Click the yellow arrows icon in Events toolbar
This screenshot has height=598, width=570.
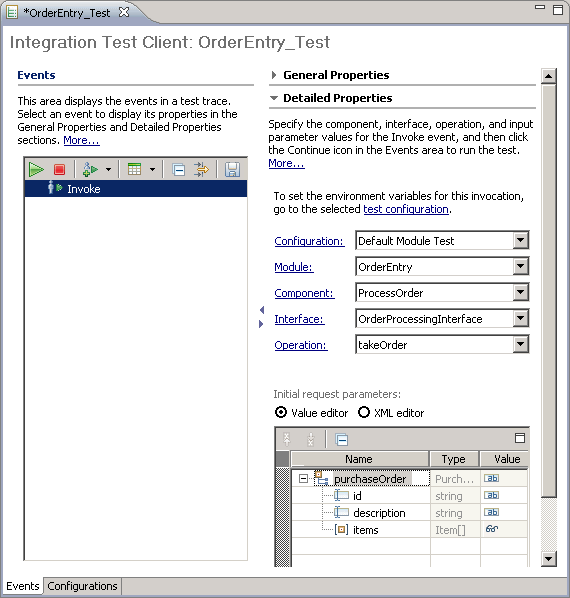[201, 169]
